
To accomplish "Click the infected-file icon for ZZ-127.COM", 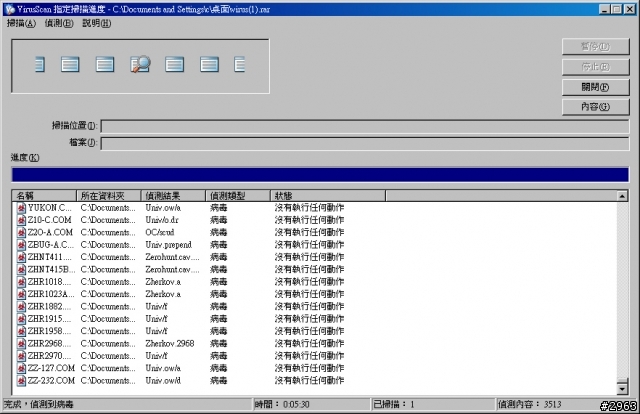I will tap(21, 368).
